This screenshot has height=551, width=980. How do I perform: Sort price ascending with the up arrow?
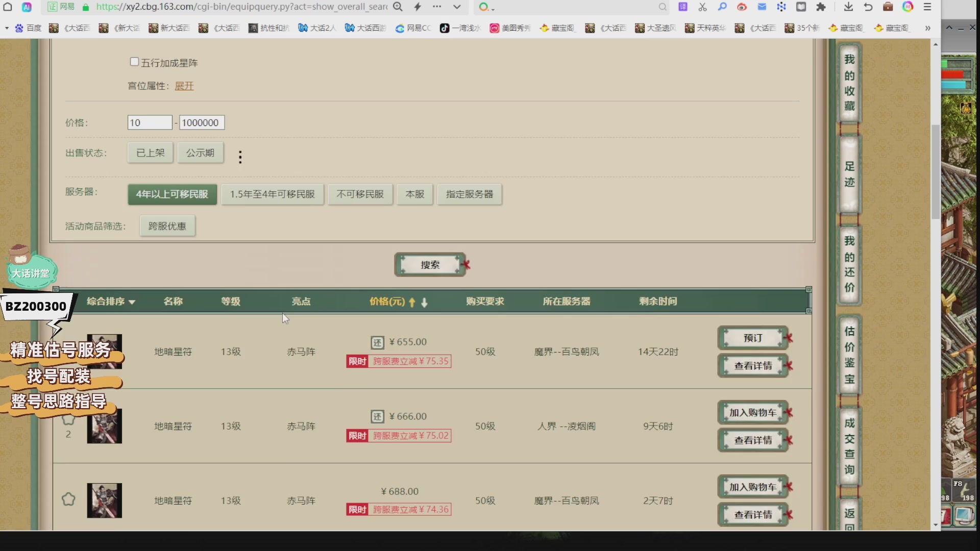click(412, 302)
